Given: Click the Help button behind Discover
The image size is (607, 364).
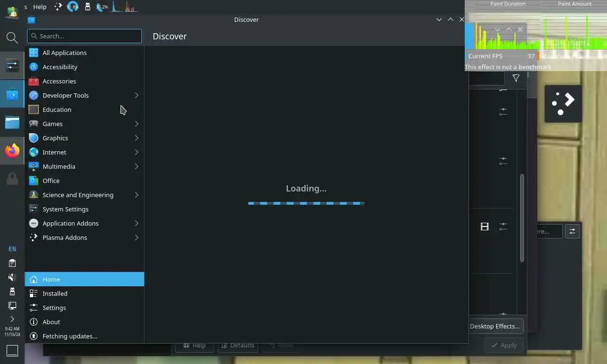Looking at the screenshot, I should [x=194, y=346].
